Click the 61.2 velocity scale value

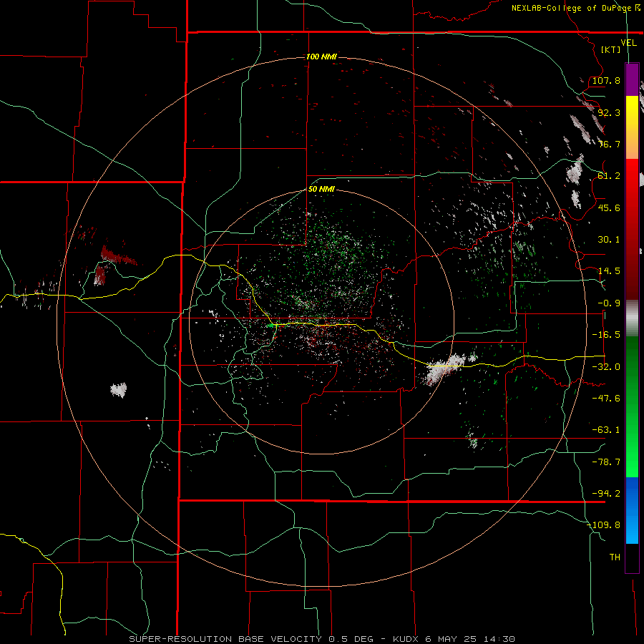(609, 176)
